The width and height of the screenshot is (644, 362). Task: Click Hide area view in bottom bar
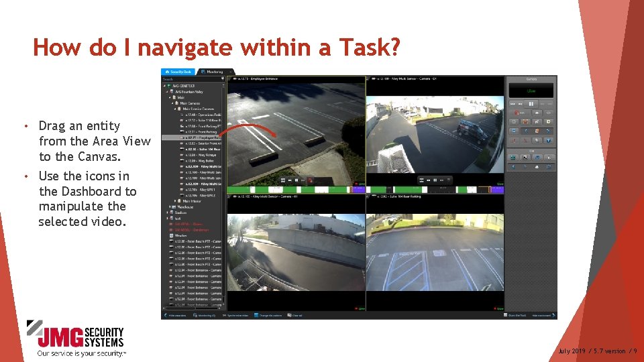pyautogui.click(x=175, y=315)
